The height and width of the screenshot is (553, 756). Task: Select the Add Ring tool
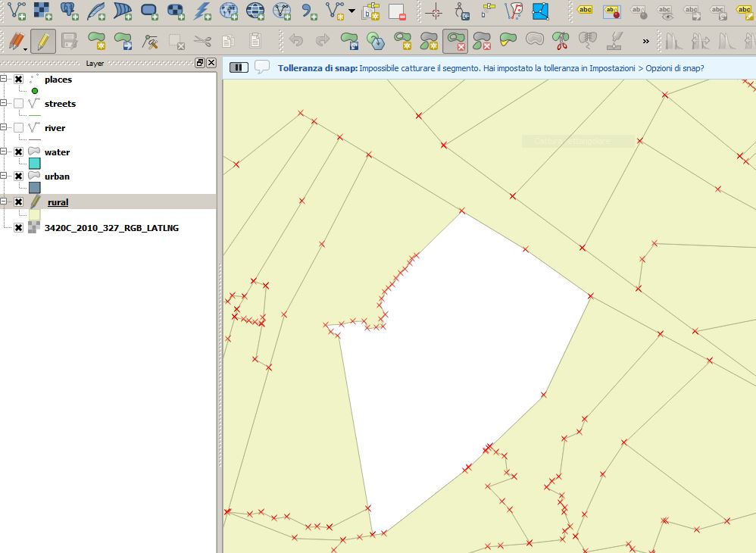pyautogui.click(x=402, y=41)
